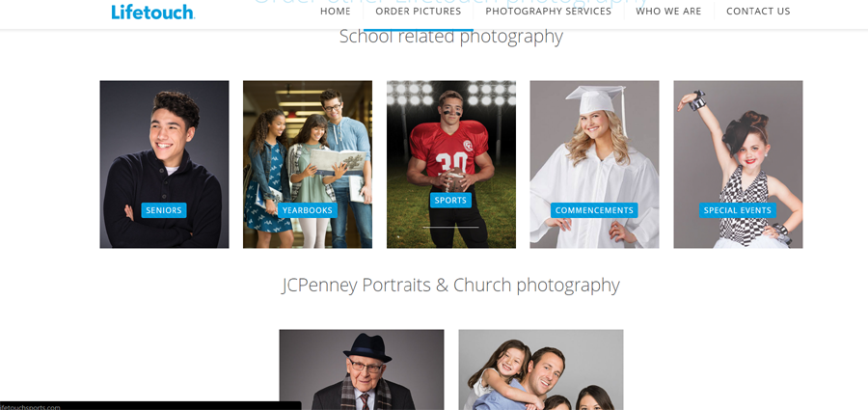Open the HOME menu item
The height and width of the screenshot is (410, 868).
[x=335, y=11]
